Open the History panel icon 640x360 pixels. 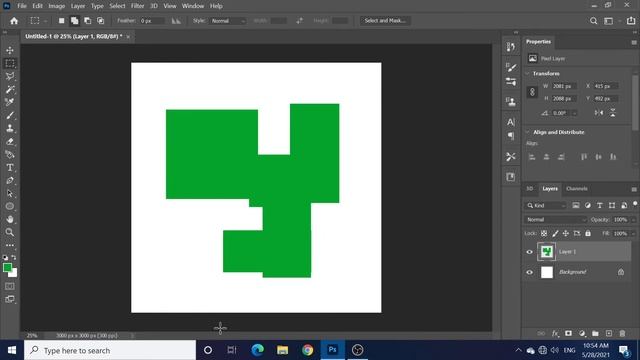(x=511, y=47)
